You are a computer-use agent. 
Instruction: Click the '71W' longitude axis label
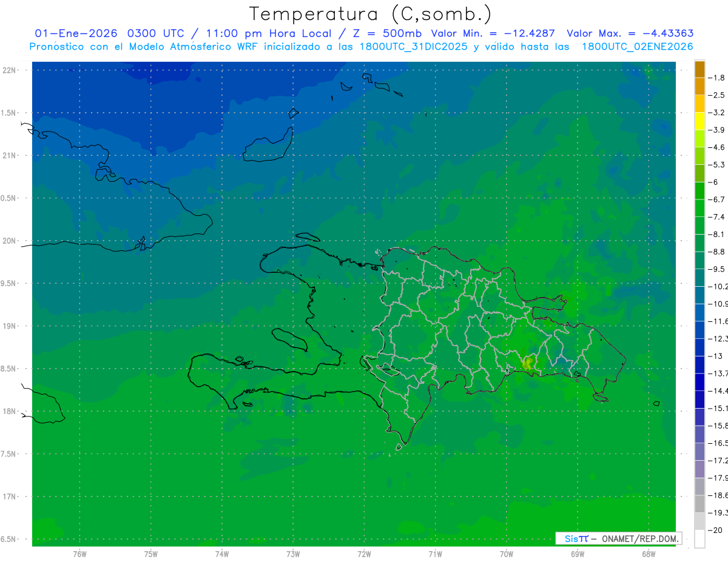(x=435, y=554)
